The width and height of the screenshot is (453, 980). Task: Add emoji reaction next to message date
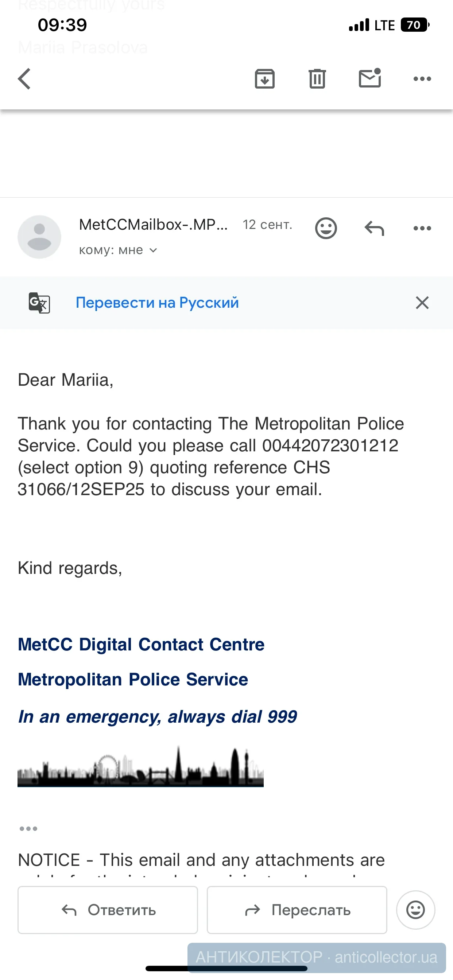click(x=326, y=228)
